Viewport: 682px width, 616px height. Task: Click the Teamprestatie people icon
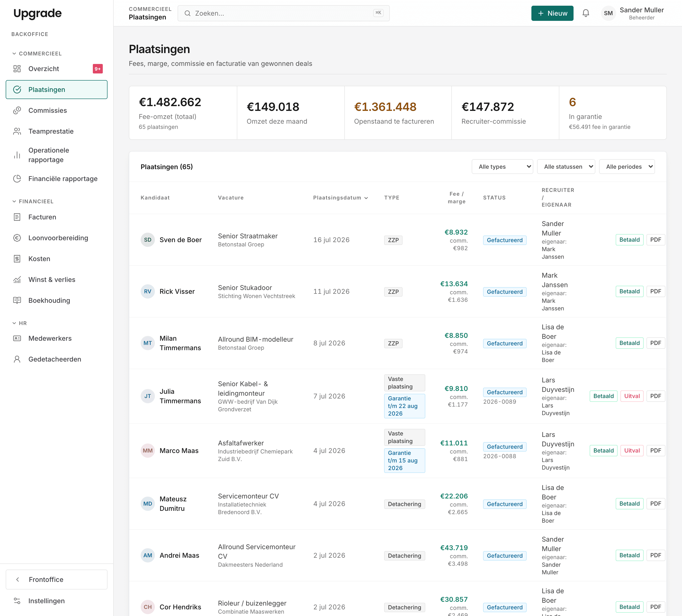(17, 131)
